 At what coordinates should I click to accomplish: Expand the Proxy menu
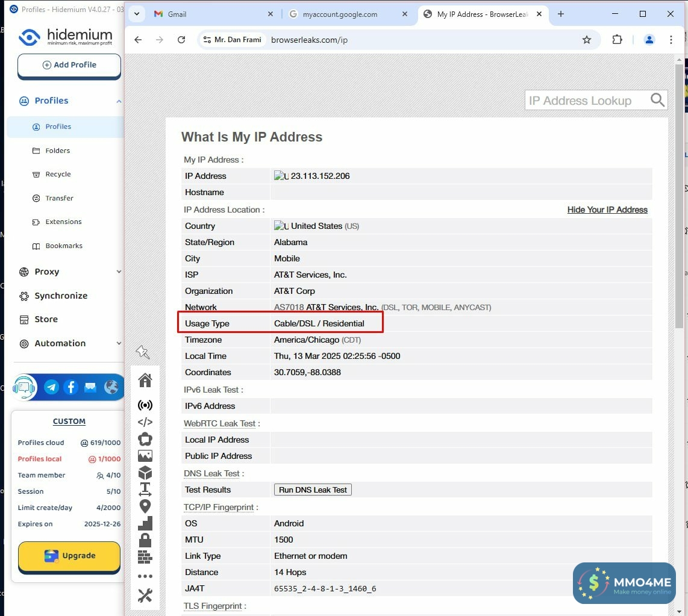[x=119, y=272]
